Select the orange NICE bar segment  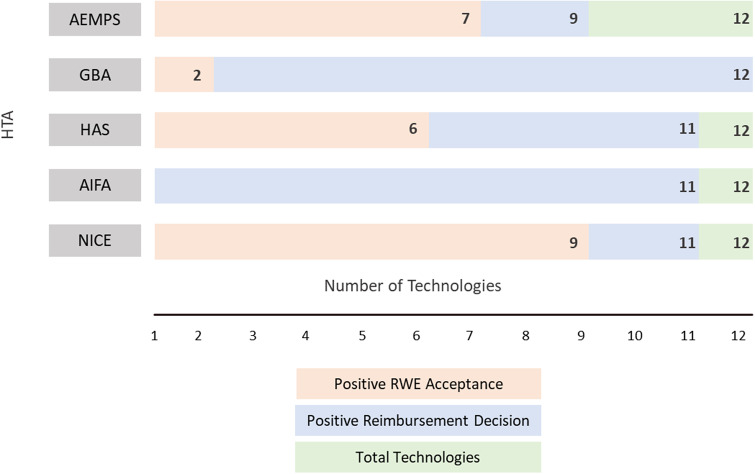[371, 240]
